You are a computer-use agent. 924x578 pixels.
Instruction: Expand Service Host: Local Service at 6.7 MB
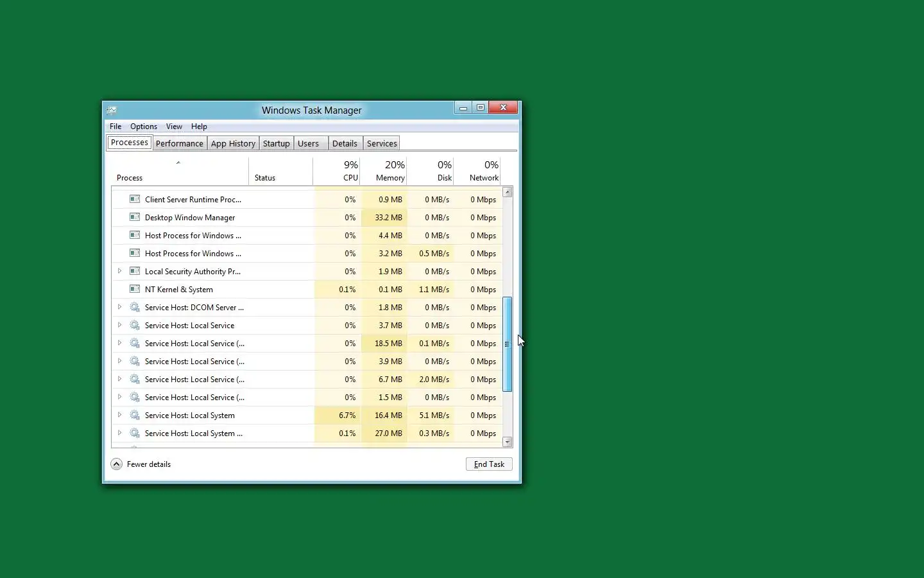119,379
